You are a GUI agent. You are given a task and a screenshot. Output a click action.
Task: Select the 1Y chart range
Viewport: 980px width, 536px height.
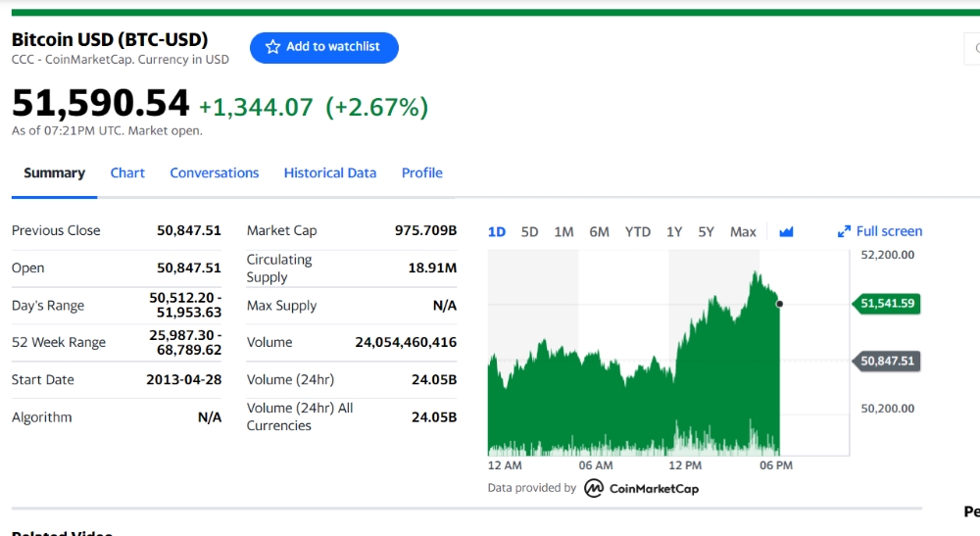(674, 232)
